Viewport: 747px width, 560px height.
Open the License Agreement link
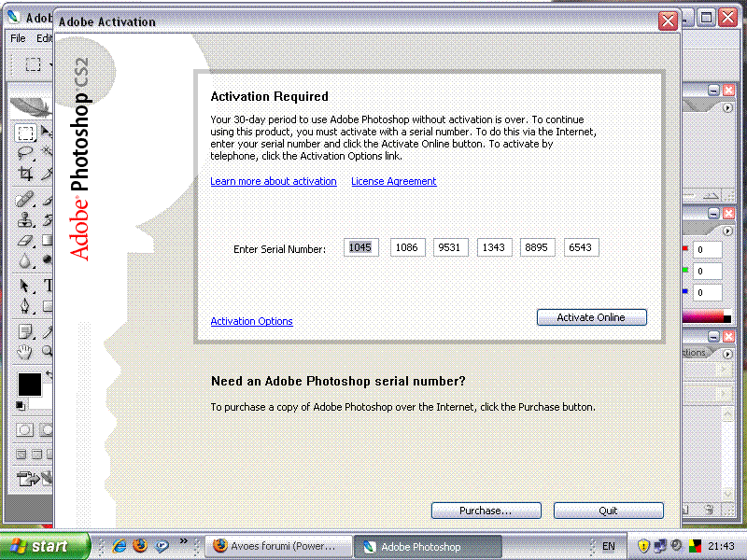[x=393, y=181]
